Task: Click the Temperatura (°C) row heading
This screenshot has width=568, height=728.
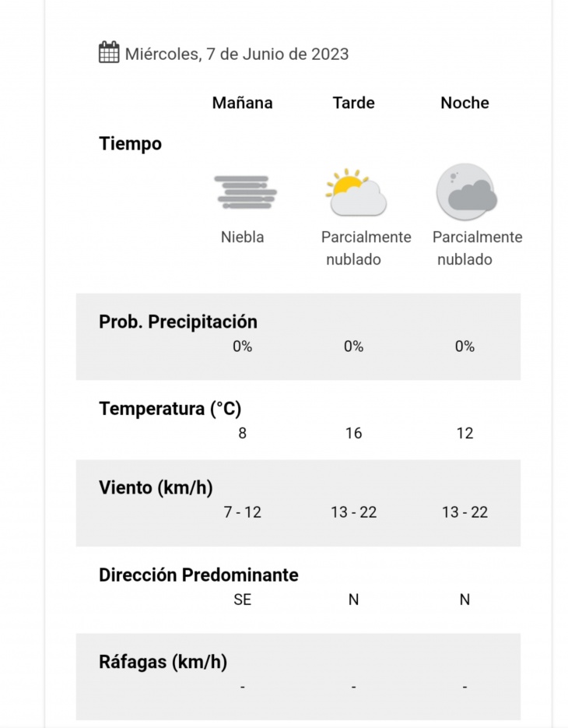Action: click(x=170, y=409)
